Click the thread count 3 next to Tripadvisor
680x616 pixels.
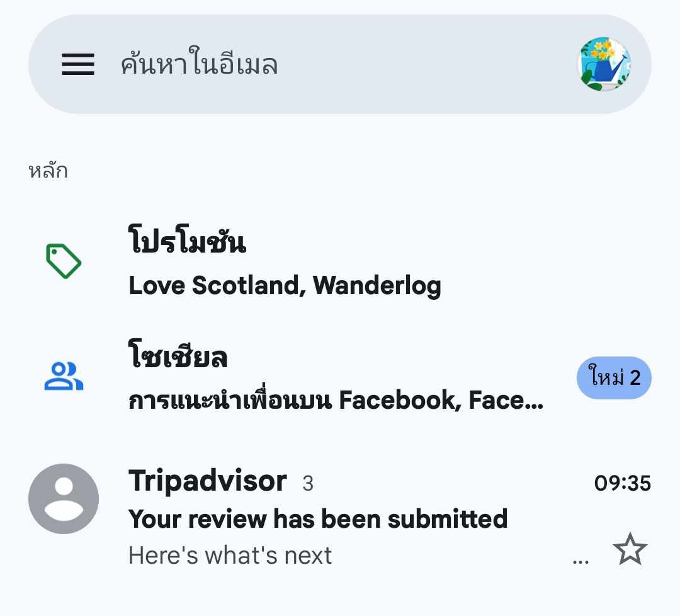(308, 483)
